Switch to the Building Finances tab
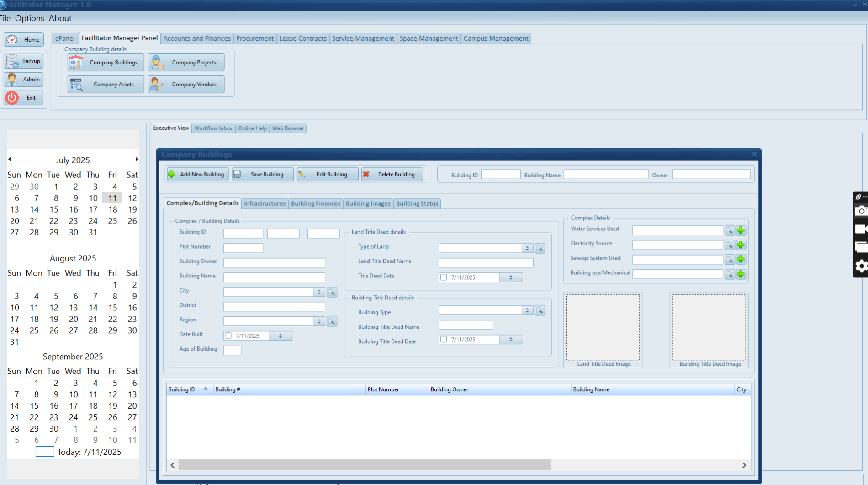Image resolution: width=868 pixels, height=485 pixels. coord(315,203)
